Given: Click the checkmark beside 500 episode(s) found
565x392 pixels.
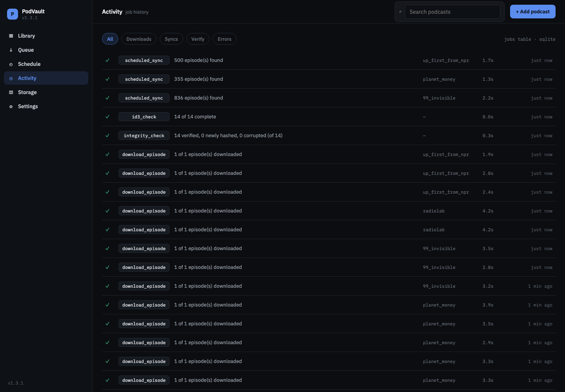Looking at the screenshot, I should pyautogui.click(x=107, y=60).
